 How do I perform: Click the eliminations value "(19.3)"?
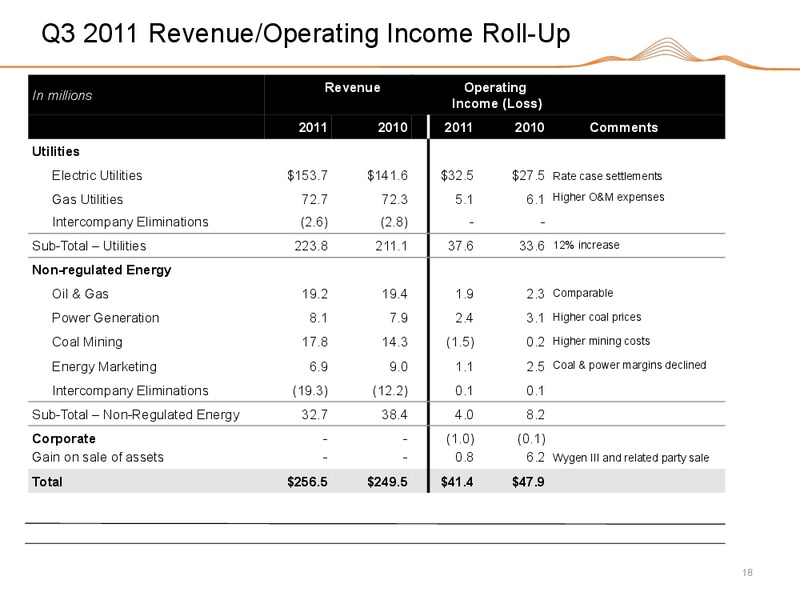pos(310,391)
